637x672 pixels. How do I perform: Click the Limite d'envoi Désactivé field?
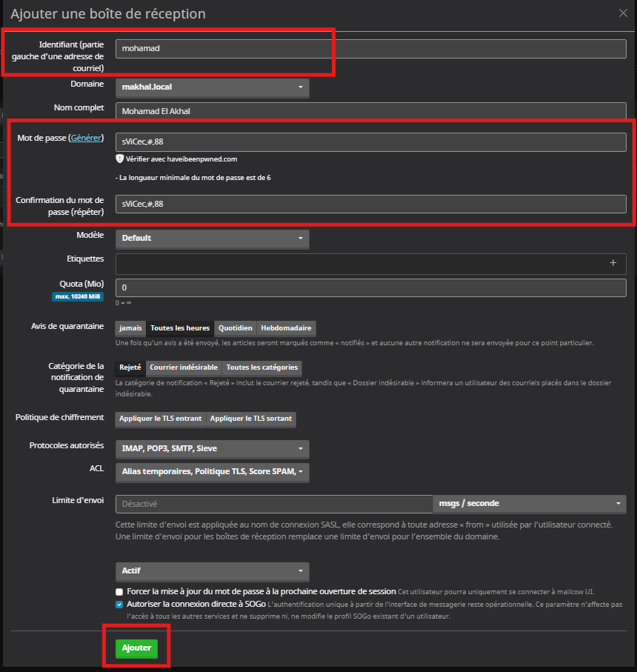point(274,504)
